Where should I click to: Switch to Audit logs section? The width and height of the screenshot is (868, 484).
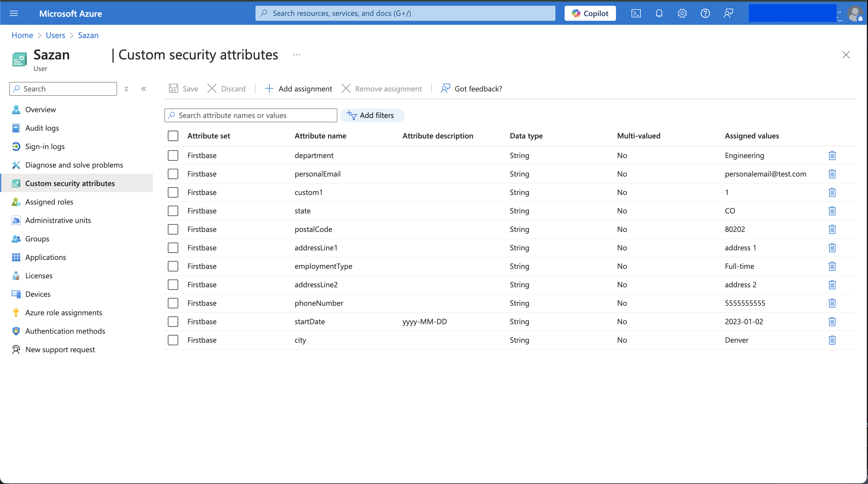[x=42, y=128]
